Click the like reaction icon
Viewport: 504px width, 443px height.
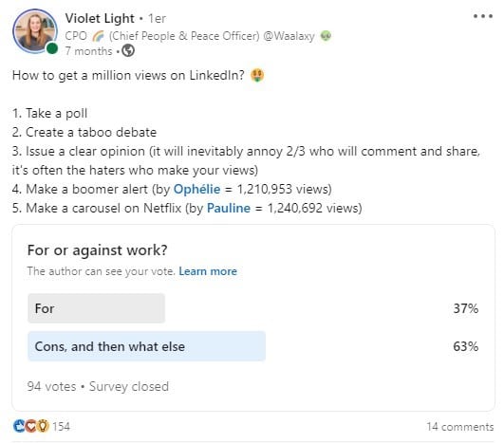pyautogui.click(x=19, y=426)
